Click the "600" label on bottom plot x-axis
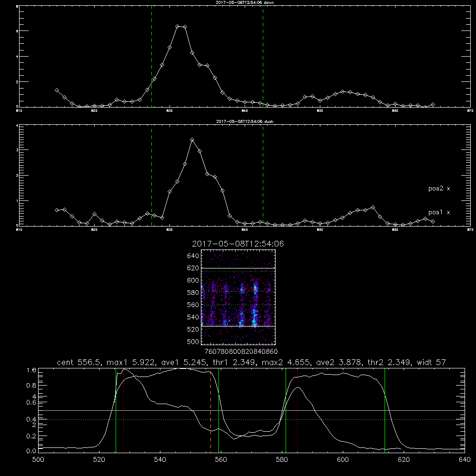This screenshot has width=476, height=476. pyautogui.click(x=343, y=459)
